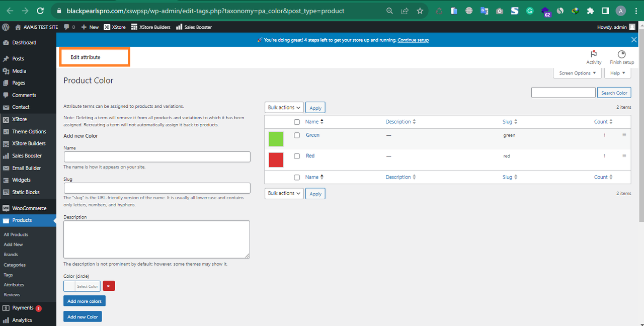This screenshot has width=644, height=326.
Task: Remove color with the red x button
Action: pyautogui.click(x=109, y=286)
